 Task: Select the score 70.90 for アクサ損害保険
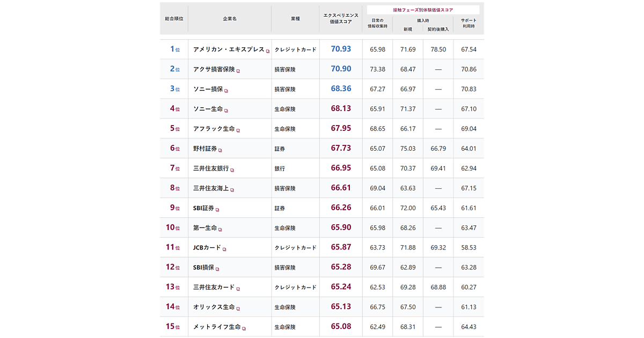(341, 69)
